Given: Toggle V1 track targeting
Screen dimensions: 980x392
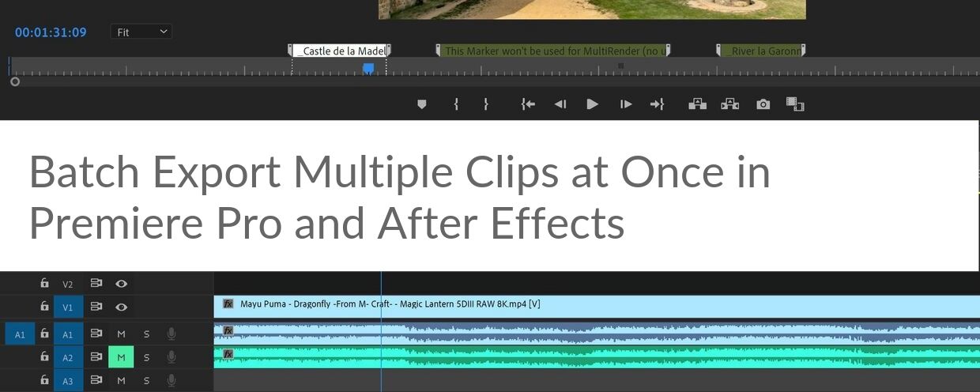Looking at the screenshot, I should (x=68, y=307).
